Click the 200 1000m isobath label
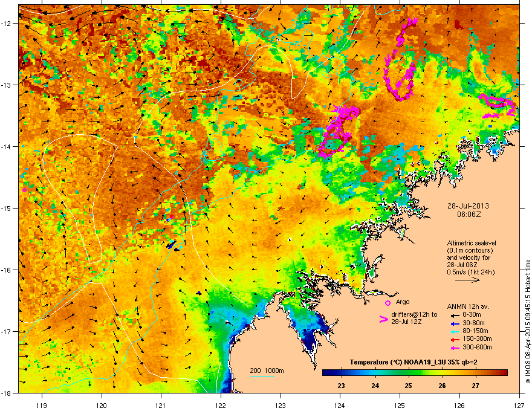 click(x=267, y=371)
